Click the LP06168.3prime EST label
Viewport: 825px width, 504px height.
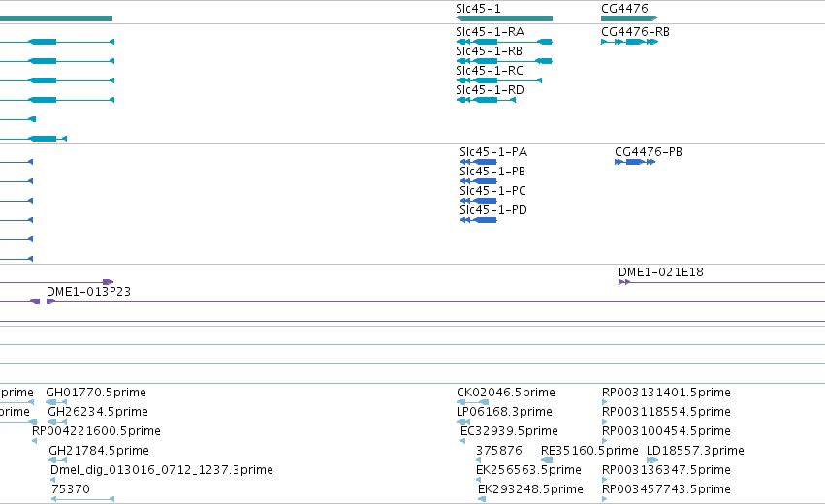[x=504, y=412]
